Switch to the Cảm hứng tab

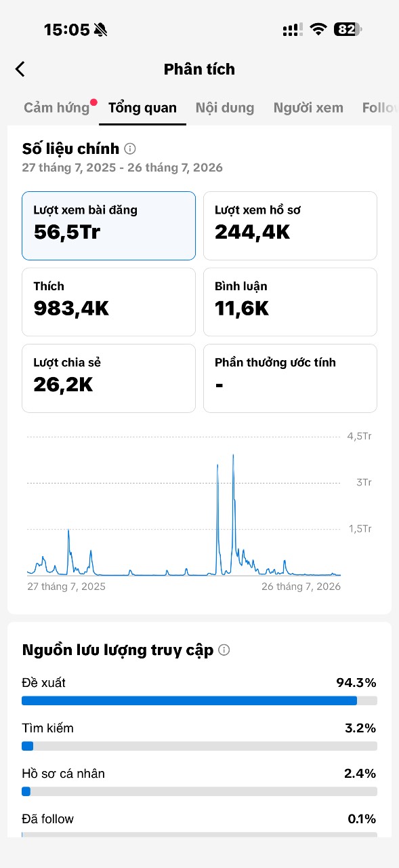[57, 107]
